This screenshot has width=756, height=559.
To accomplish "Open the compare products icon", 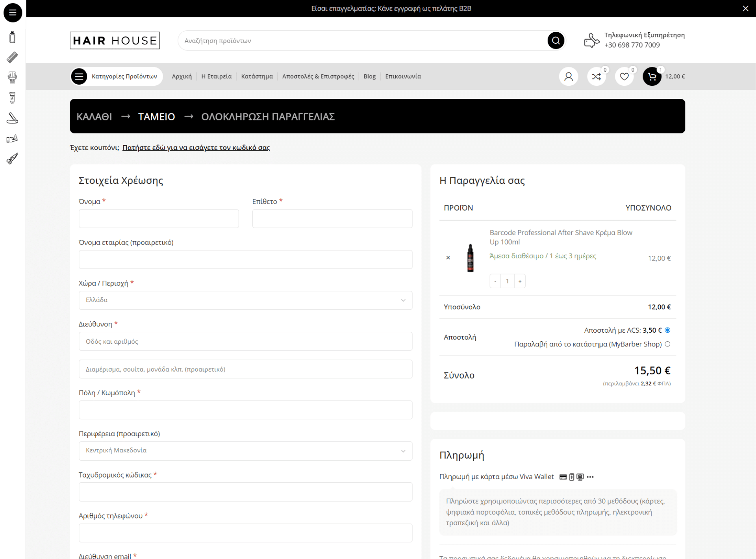I will (596, 76).
